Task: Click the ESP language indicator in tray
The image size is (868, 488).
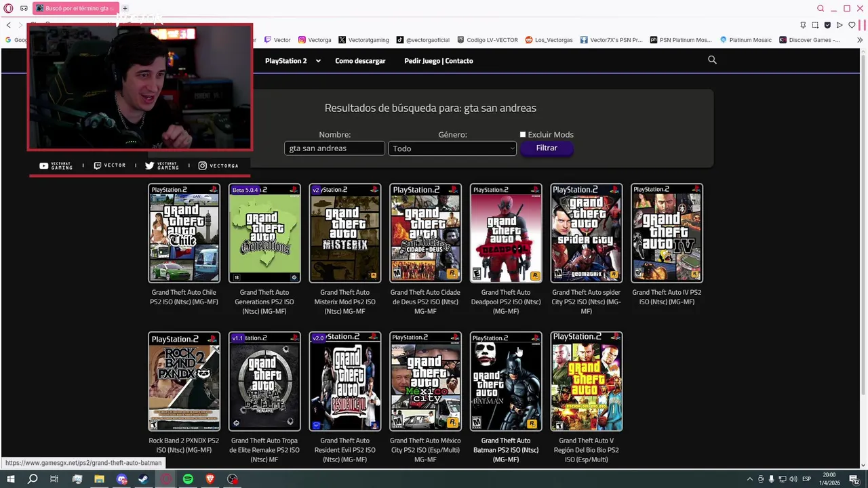Action: tap(807, 479)
